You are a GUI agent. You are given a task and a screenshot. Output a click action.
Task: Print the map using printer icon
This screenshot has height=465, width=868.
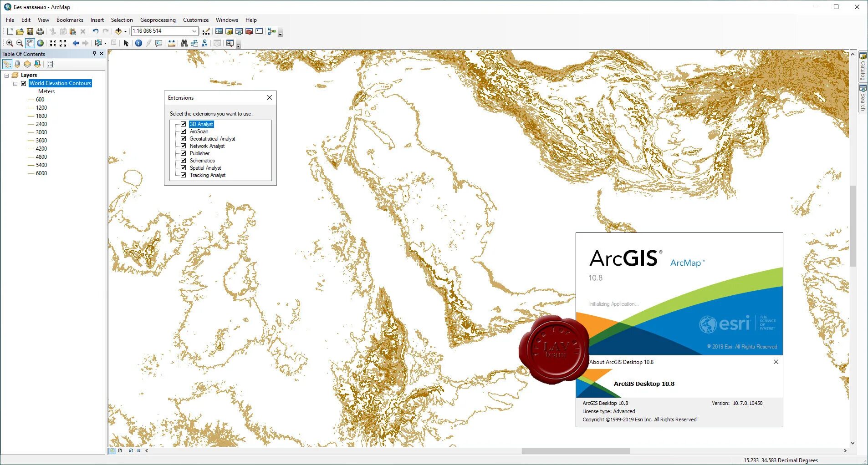[40, 31]
